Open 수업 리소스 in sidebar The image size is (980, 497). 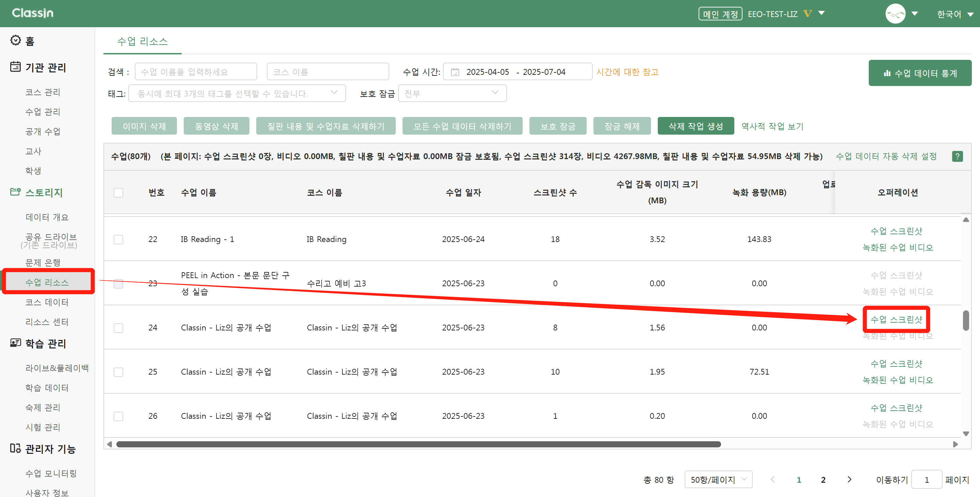(47, 282)
